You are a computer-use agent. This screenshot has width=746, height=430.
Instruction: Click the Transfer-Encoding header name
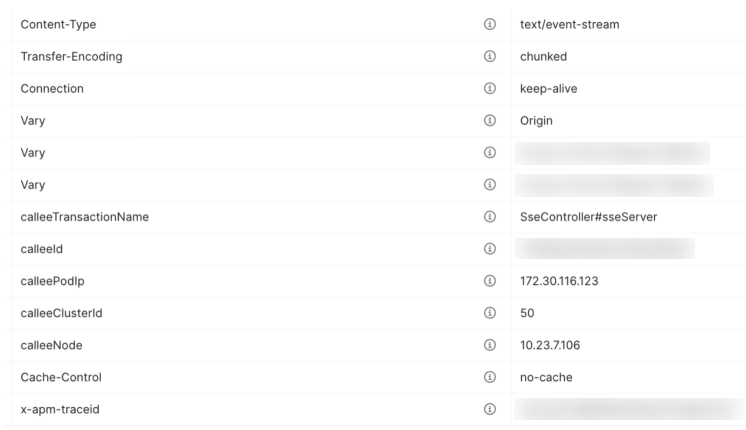click(71, 56)
